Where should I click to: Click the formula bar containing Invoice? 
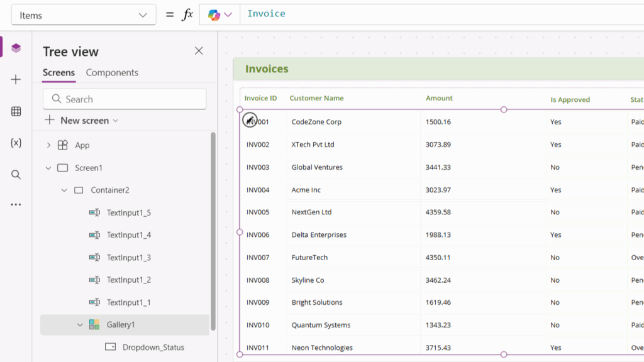[x=441, y=15]
